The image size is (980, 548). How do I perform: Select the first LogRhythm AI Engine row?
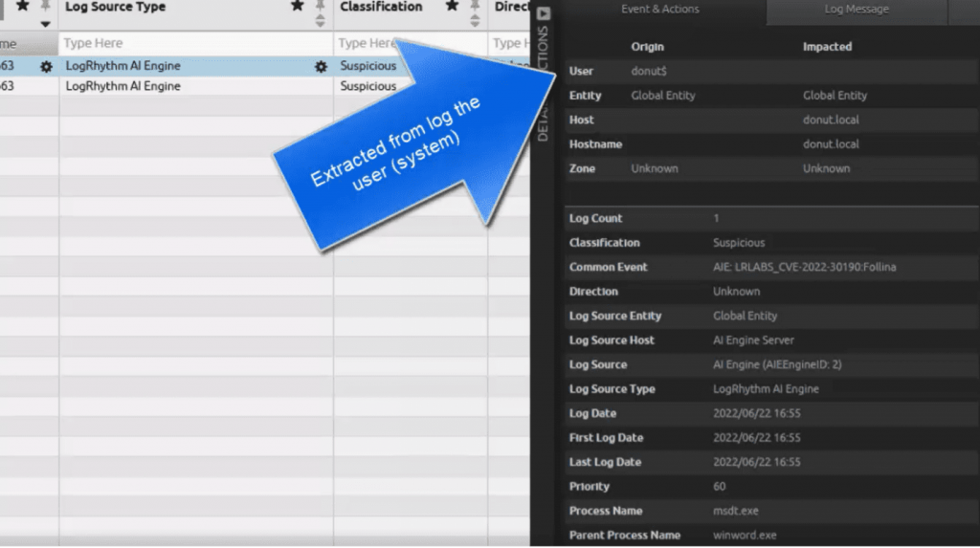click(123, 66)
